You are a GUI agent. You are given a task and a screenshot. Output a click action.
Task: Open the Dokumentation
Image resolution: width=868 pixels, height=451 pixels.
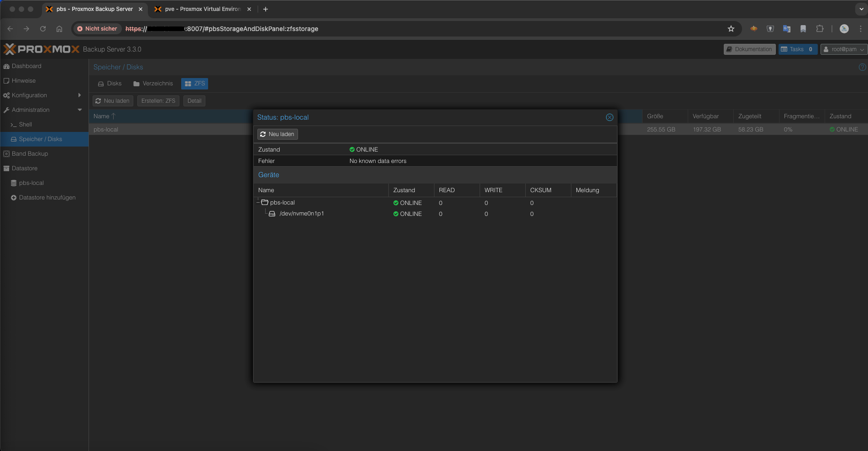(x=749, y=49)
